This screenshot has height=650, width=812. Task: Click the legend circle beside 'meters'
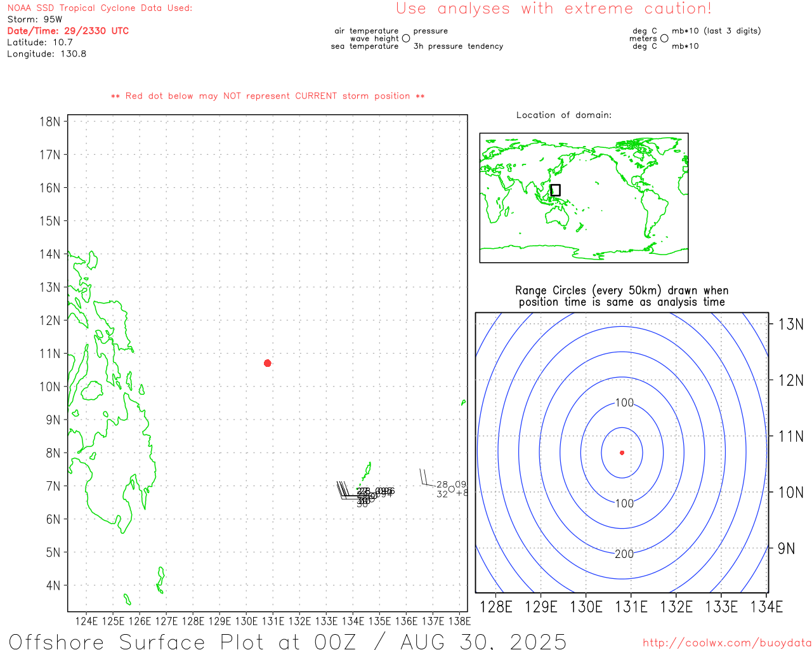[x=664, y=39]
